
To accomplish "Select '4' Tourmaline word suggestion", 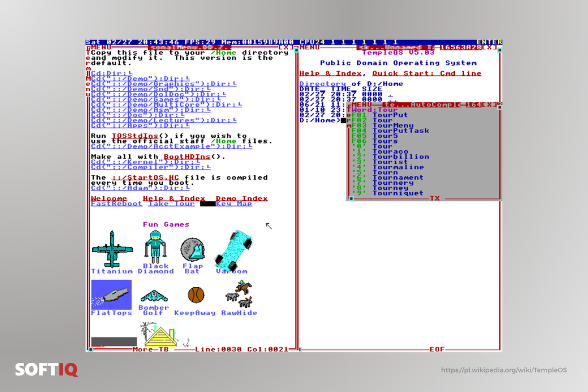I will [x=388, y=168].
